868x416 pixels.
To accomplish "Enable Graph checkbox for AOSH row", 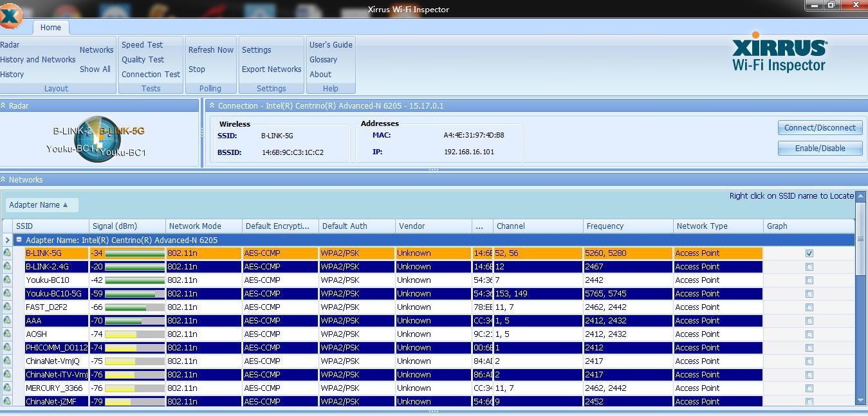I will pyautogui.click(x=809, y=334).
